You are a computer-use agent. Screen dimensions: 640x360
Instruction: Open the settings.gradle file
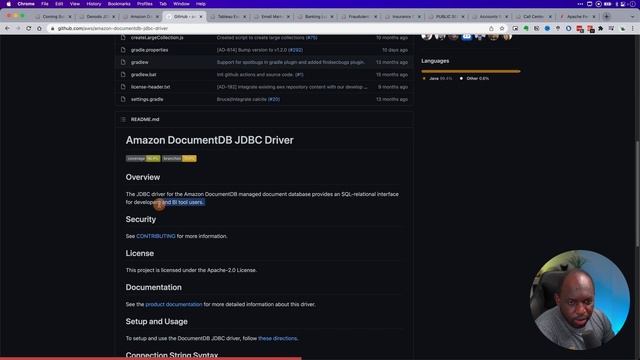point(147,99)
